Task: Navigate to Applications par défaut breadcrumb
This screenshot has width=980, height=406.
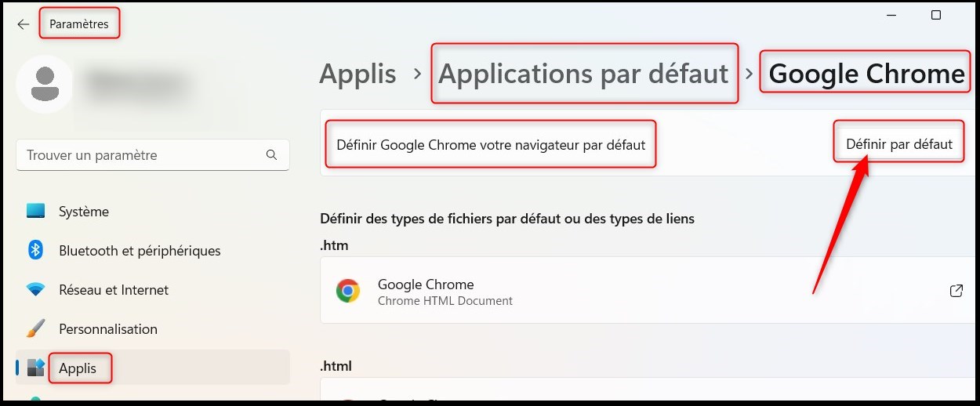Action: (x=583, y=74)
